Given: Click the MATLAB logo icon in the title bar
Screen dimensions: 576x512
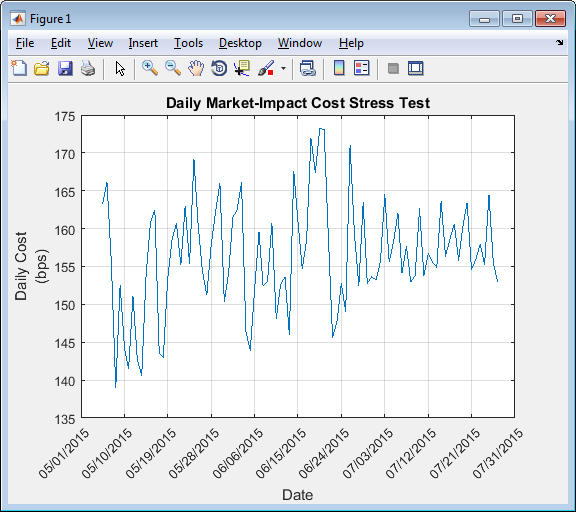Looking at the screenshot, I should click(x=18, y=18).
